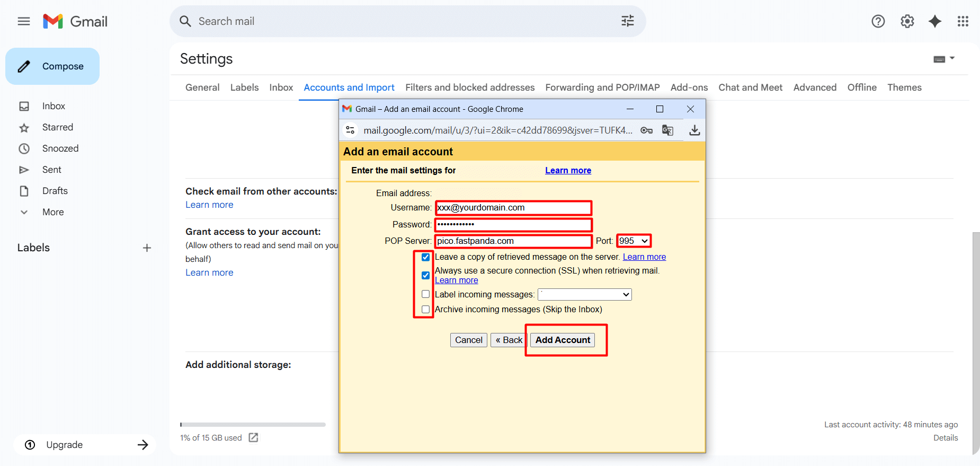Open the Offline tab

coord(861,87)
